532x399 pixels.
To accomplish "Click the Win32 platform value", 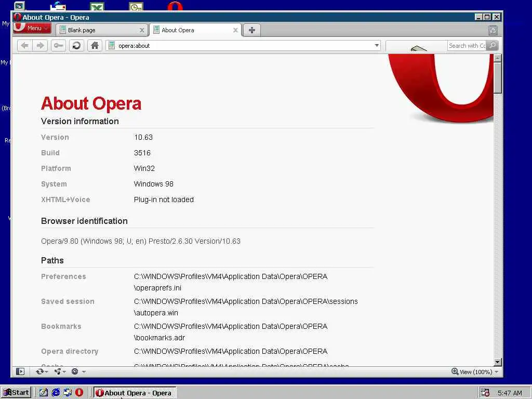I will 144,169.
